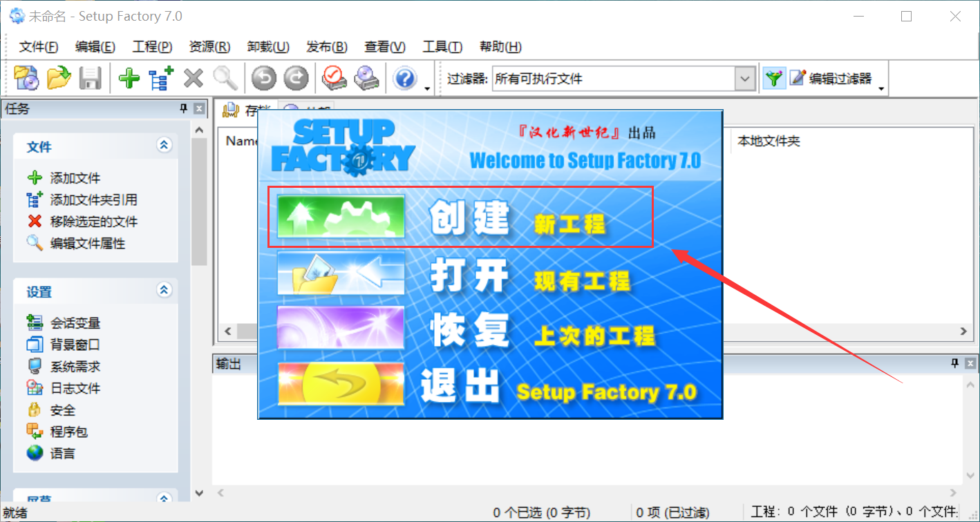Click status bar text 0 个已选 (0 字节)
Viewport: 980px width, 522px height.
(542, 512)
